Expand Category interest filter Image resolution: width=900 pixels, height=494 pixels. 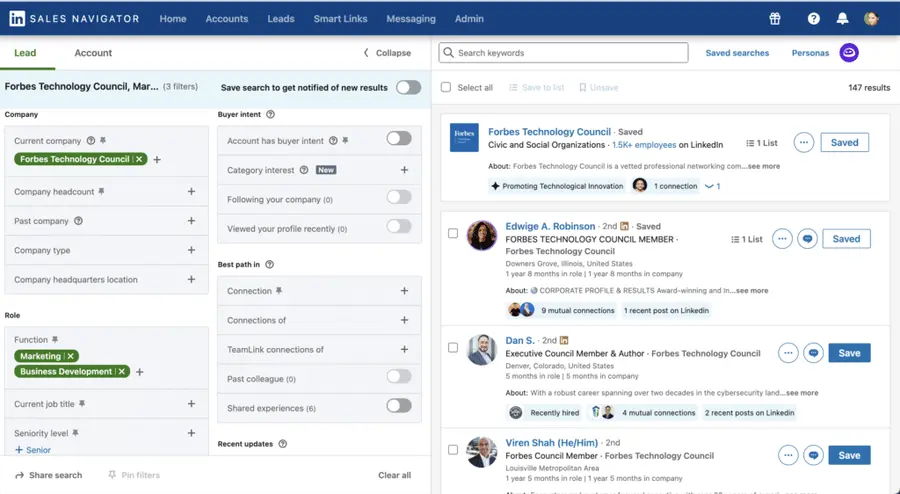click(405, 170)
